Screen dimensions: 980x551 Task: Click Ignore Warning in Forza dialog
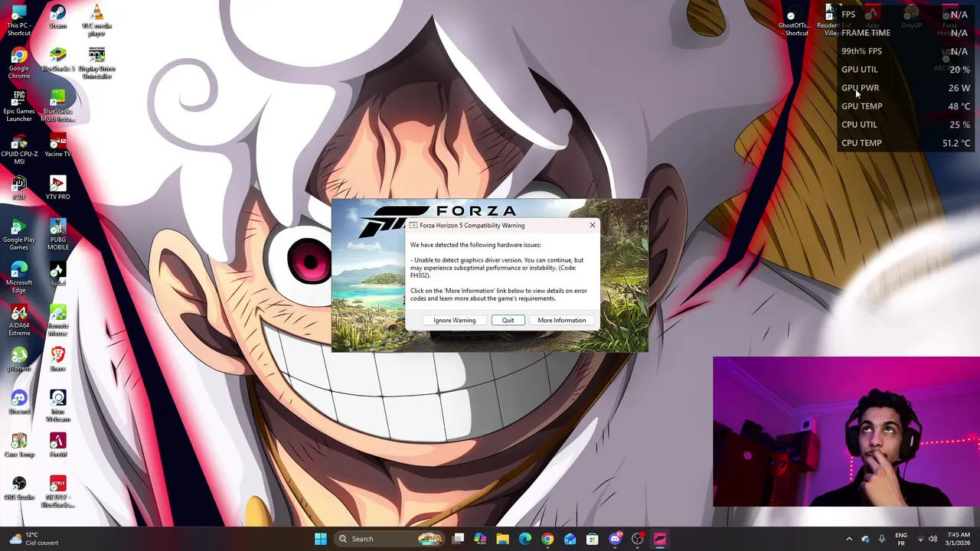click(455, 321)
